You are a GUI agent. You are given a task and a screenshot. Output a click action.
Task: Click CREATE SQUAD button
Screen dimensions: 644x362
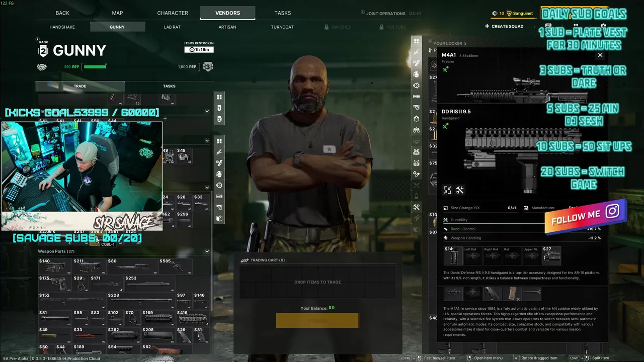coord(504,26)
